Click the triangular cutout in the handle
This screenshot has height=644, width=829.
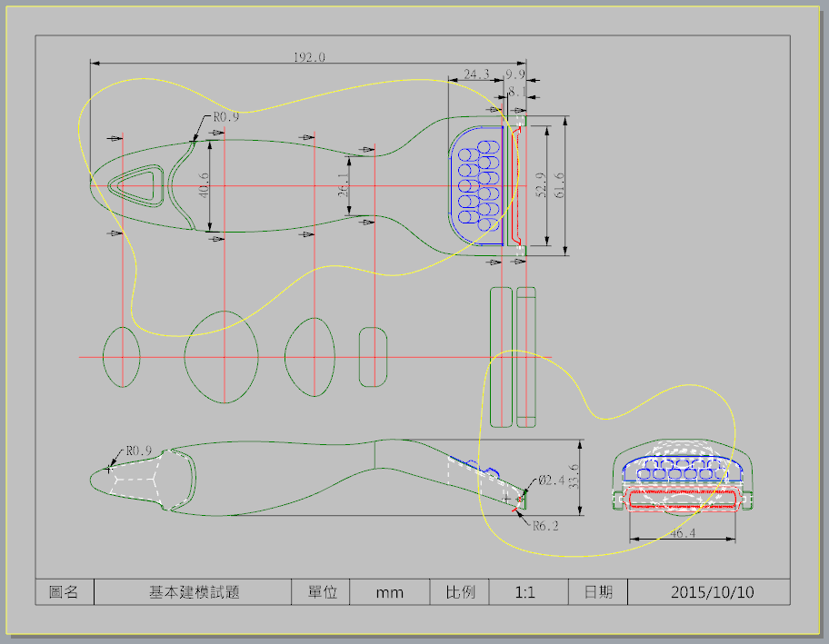pos(136,185)
